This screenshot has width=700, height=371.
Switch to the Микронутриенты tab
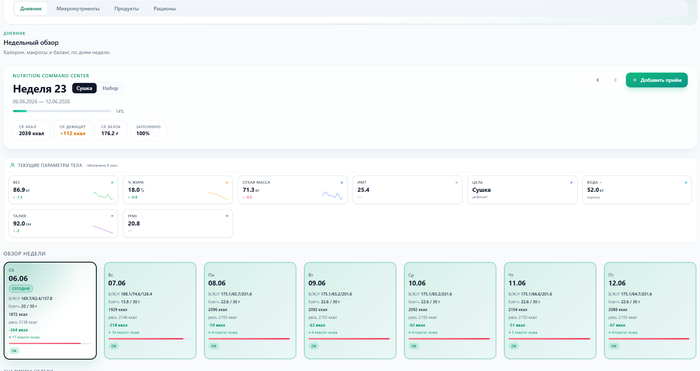click(x=78, y=8)
